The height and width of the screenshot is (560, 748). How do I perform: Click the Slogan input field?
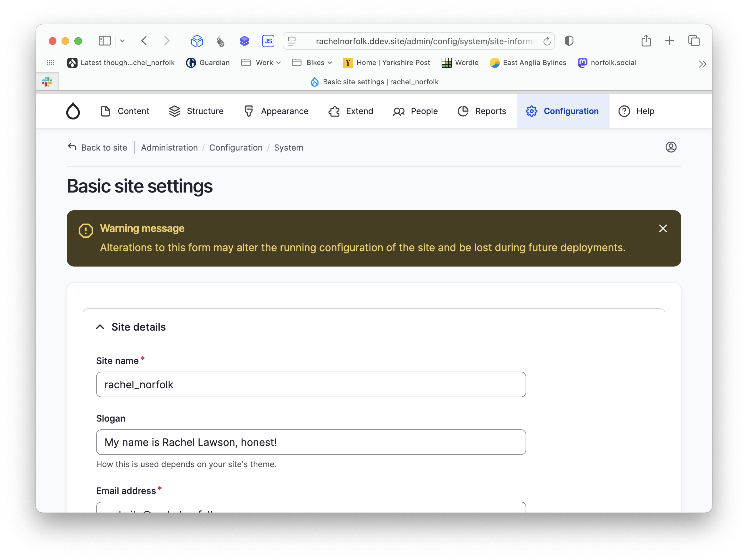click(x=311, y=442)
